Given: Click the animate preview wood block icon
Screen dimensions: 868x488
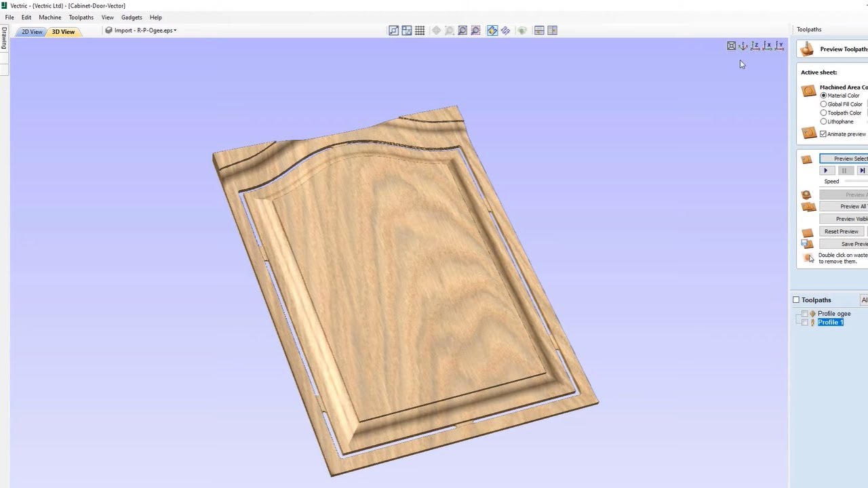Looking at the screenshot, I should point(808,133).
